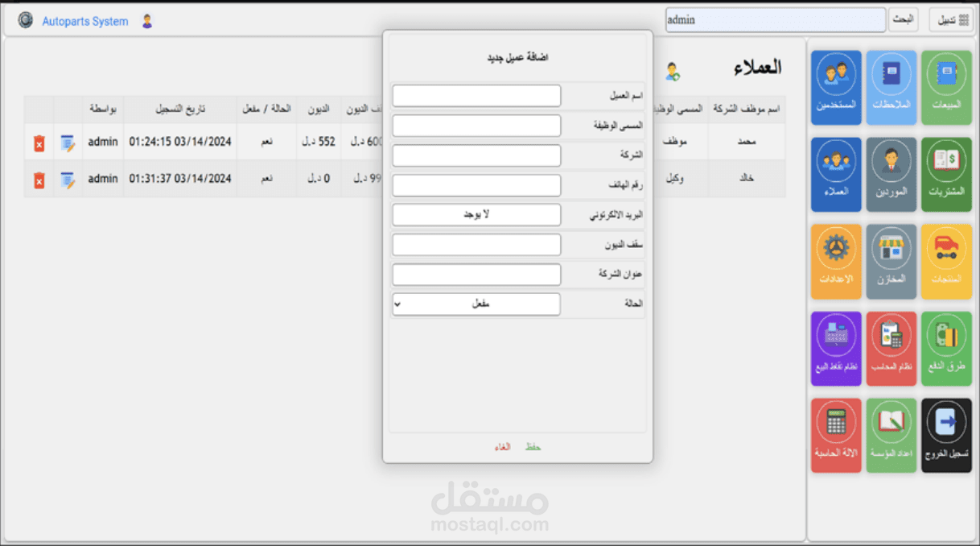Open the المشتريات (Purchases) tile
Screen dimensions: 980x546
click(946, 175)
